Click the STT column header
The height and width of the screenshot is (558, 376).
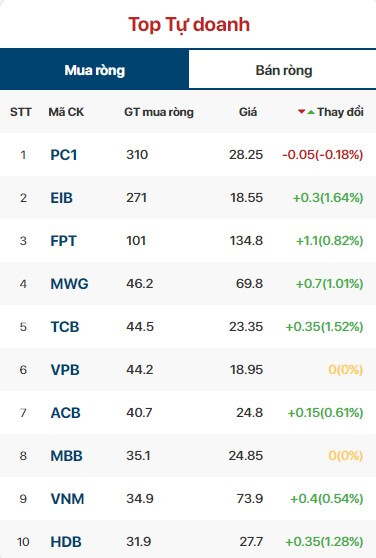pos(21,112)
